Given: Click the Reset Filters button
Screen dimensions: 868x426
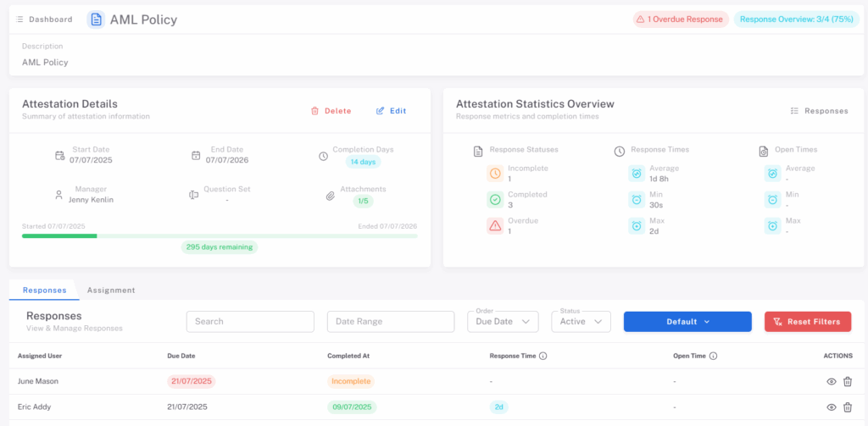Looking at the screenshot, I should (808, 322).
